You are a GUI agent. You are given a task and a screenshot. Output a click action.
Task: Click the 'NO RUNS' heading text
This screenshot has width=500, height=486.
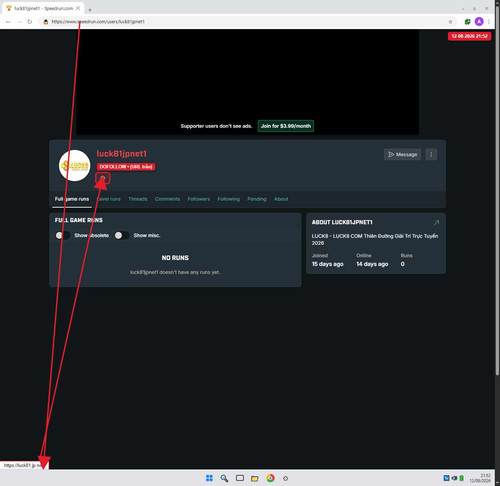tap(175, 258)
